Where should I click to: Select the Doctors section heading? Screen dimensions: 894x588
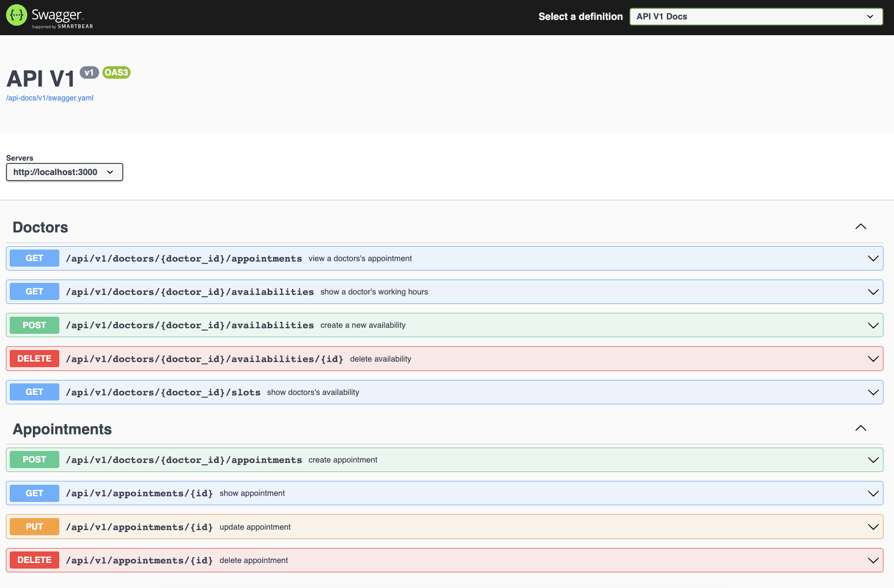point(40,227)
